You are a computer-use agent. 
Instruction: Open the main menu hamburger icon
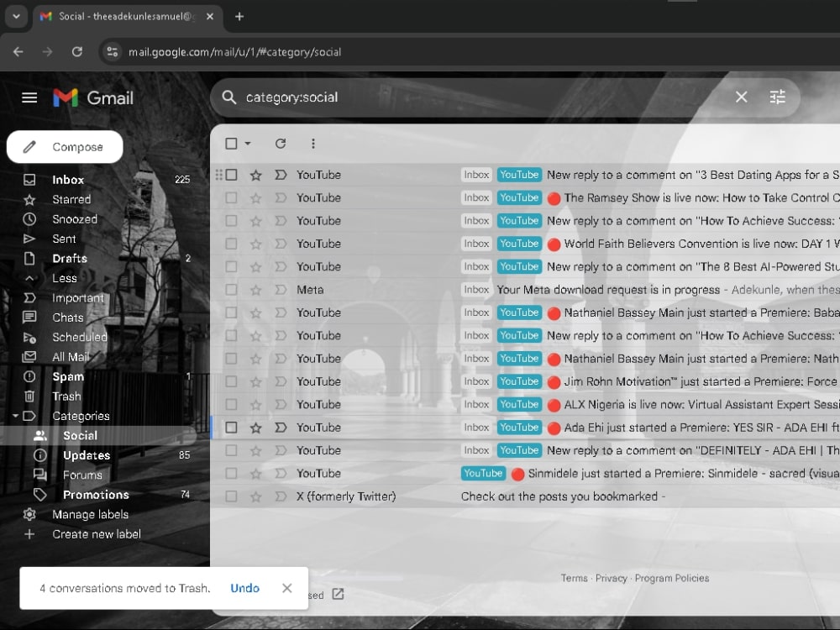coord(29,97)
